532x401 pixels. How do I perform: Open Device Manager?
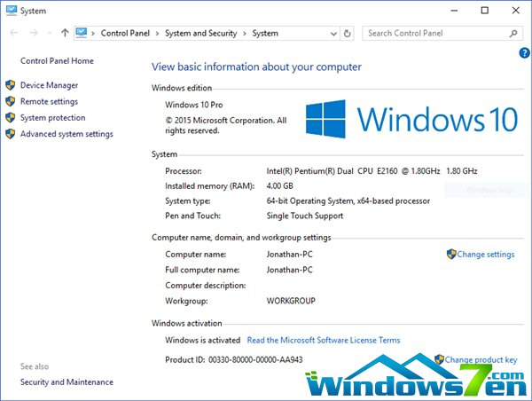point(49,85)
